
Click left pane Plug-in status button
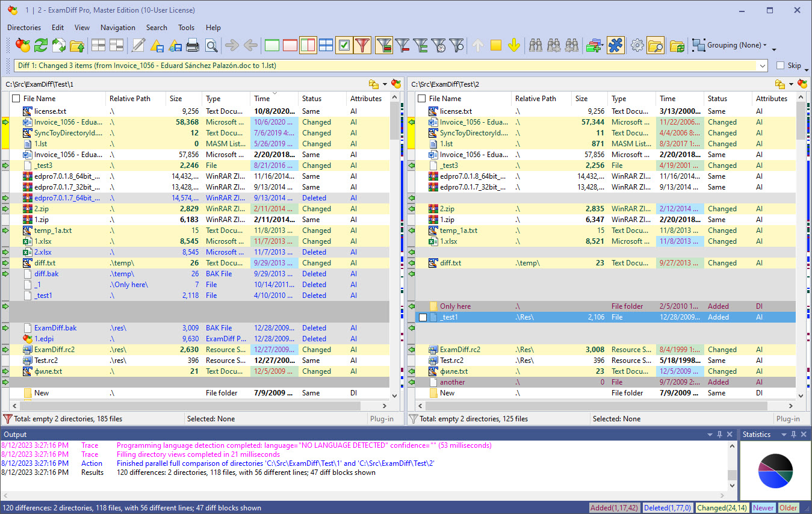(381, 419)
